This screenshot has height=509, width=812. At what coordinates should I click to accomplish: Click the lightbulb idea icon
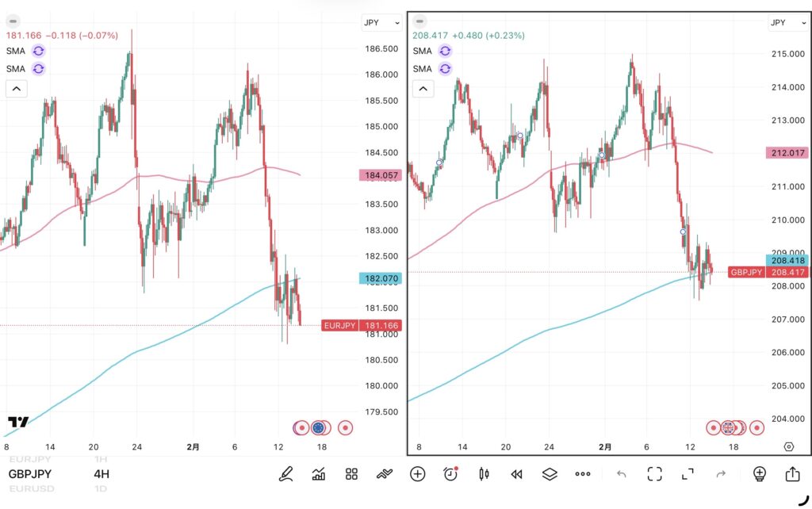pos(759,474)
